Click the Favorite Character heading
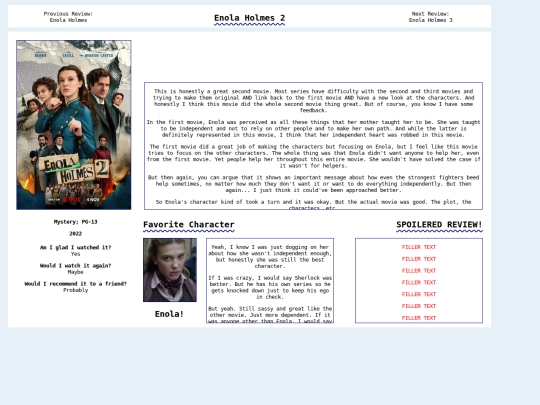Screen dimensions: 540x405 tap(189, 225)
